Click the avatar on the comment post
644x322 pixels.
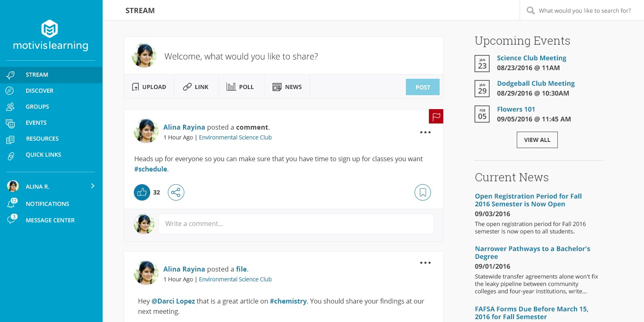(x=146, y=131)
